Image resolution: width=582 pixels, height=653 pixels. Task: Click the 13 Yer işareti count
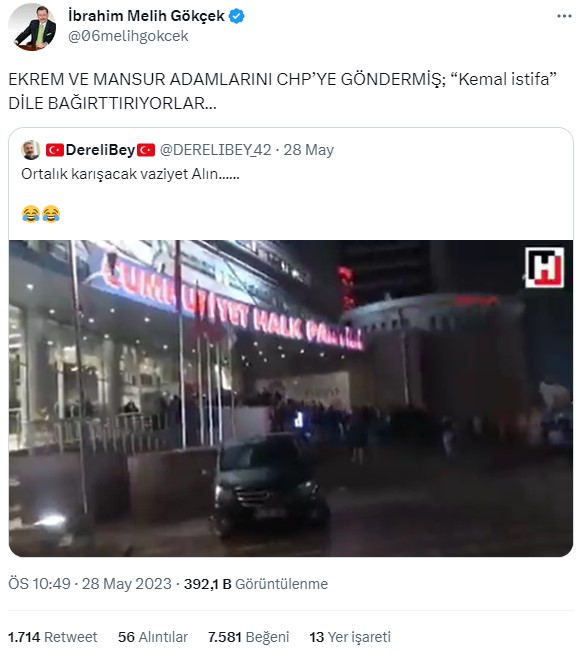350,637
